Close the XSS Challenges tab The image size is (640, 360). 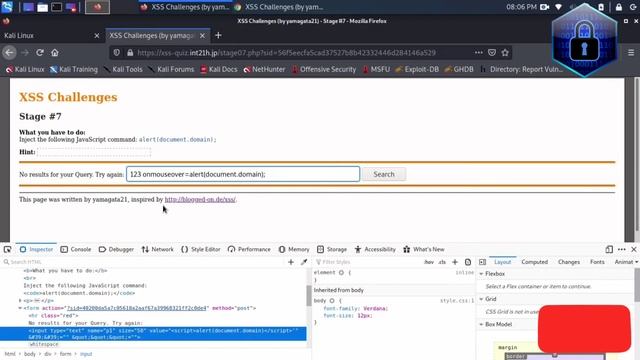click(x=202, y=36)
